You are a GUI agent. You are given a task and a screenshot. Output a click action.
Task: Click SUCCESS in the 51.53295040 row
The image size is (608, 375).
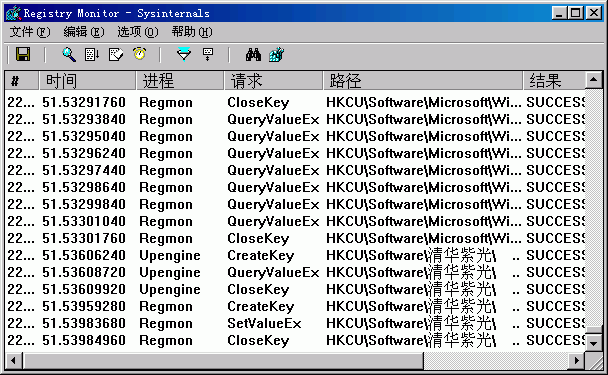pos(555,137)
